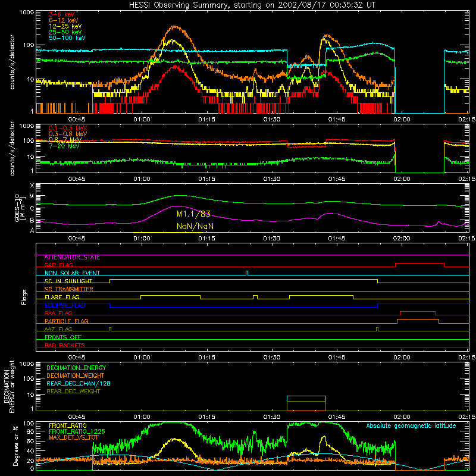
Task: Click the 02:00 tick label under the GOES panel
Action: pos(402,239)
